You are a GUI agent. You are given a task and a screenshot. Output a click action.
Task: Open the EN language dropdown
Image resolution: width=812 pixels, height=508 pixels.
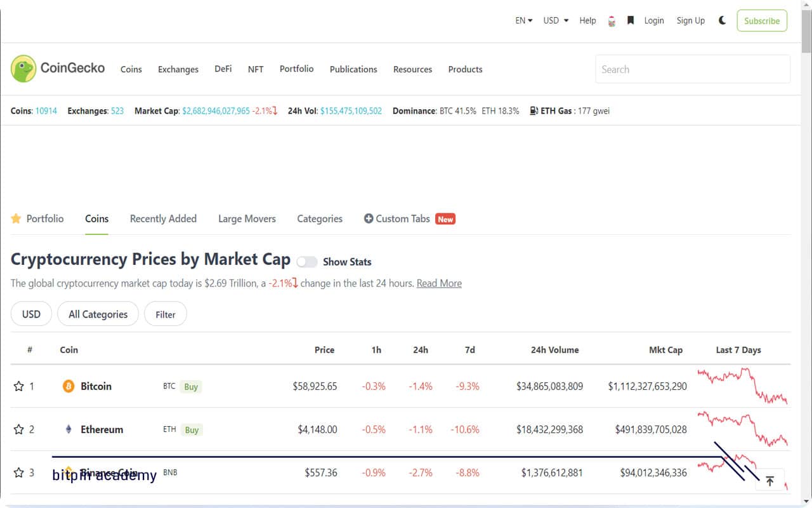[524, 20]
